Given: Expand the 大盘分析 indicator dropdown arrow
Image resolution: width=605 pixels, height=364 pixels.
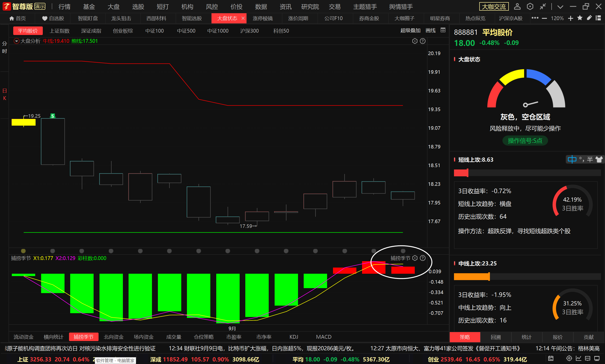Looking at the screenshot, I should pyautogui.click(x=17, y=41).
